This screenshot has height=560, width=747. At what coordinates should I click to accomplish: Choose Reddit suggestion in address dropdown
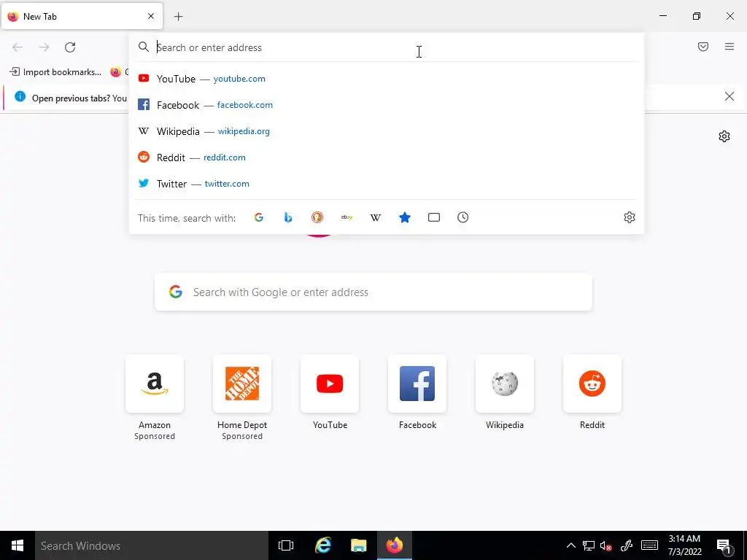[387, 157]
